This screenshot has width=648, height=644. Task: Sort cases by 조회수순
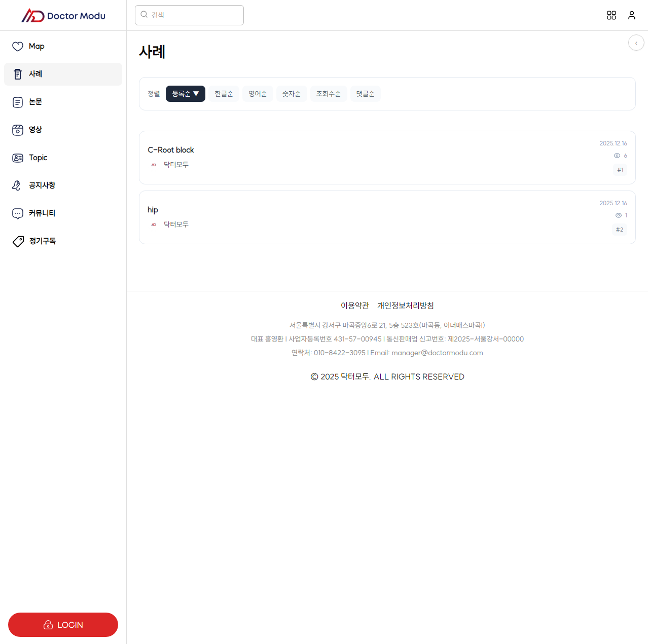tap(328, 94)
